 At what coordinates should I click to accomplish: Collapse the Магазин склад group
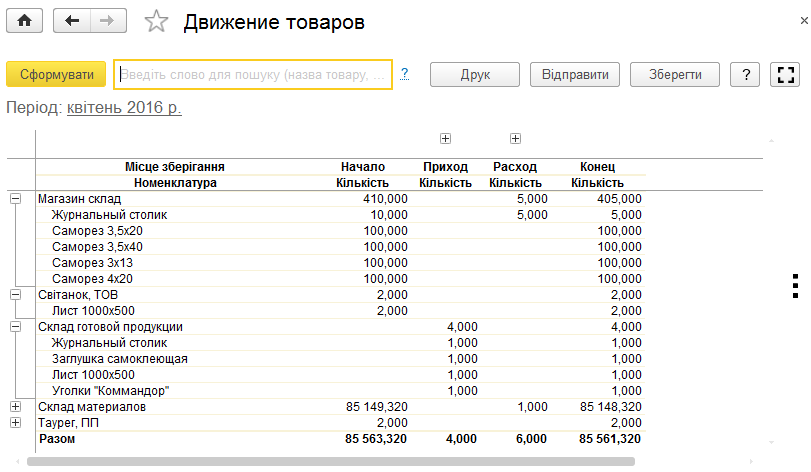click(x=16, y=199)
